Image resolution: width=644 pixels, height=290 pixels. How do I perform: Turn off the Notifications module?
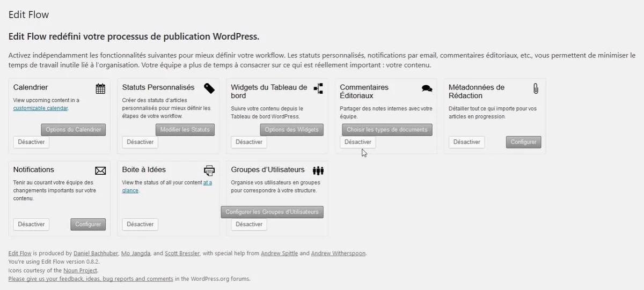pos(31,224)
